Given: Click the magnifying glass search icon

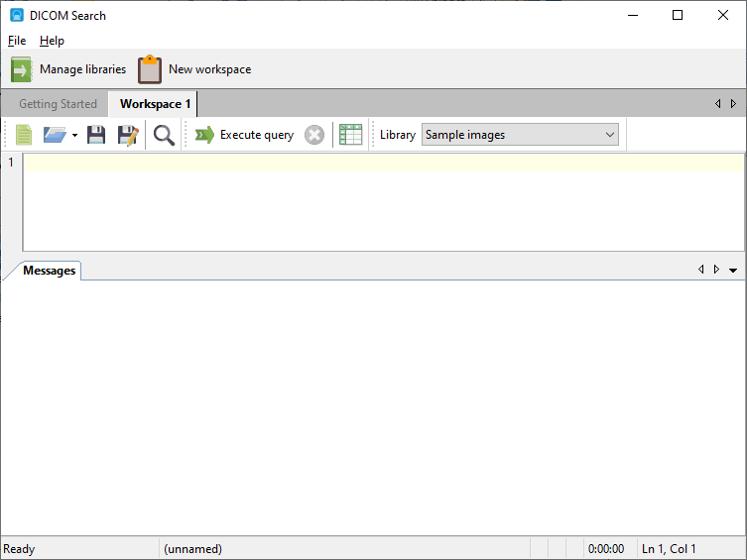Looking at the screenshot, I should [x=164, y=135].
